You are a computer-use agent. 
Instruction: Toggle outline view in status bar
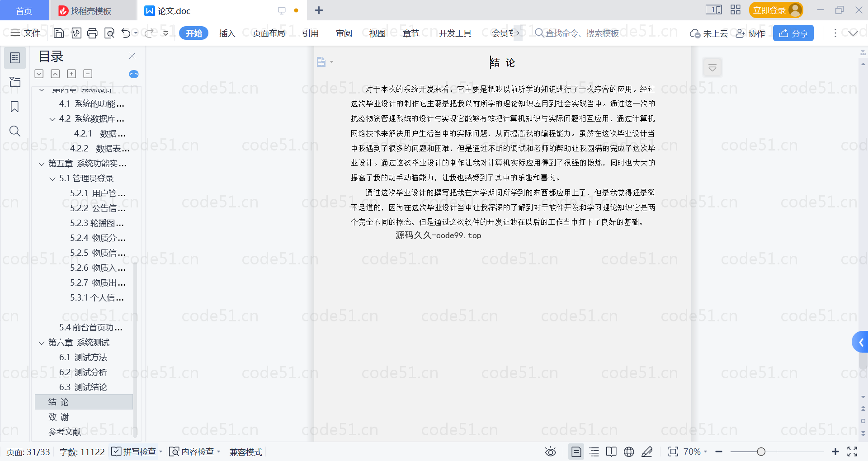[594, 452]
